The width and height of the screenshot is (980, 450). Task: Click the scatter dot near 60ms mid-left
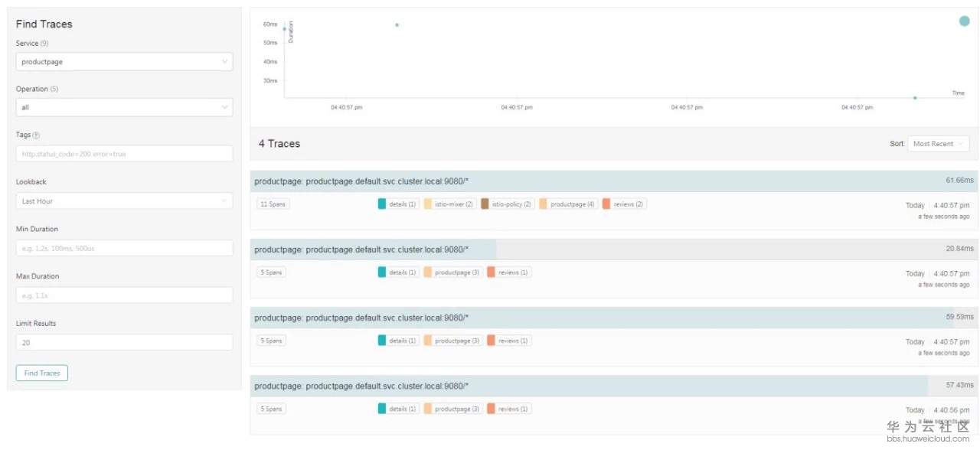tap(397, 24)
